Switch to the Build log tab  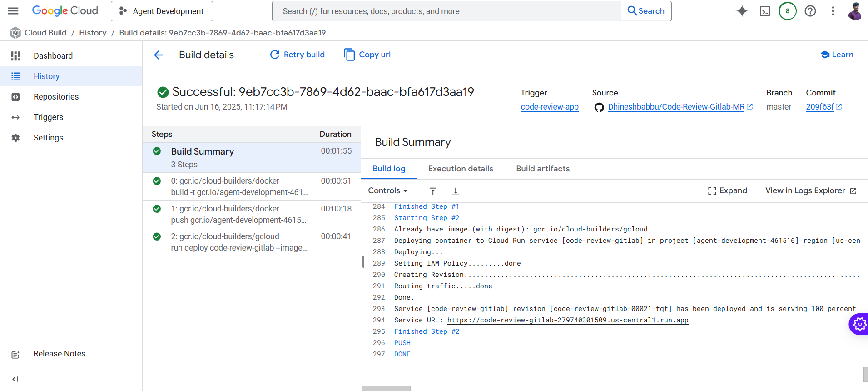389,169
